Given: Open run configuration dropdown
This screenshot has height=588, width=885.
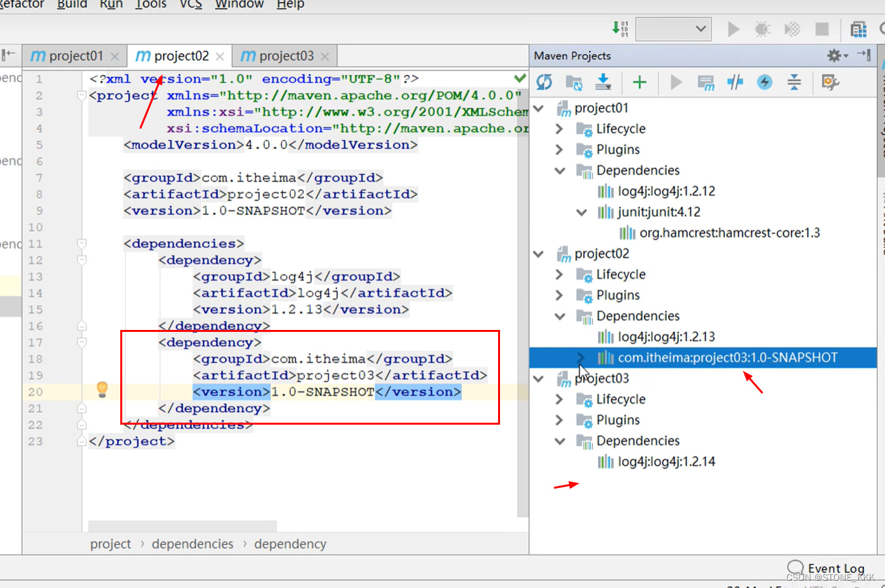Looking at the screenshot, I should coord(673,29).
